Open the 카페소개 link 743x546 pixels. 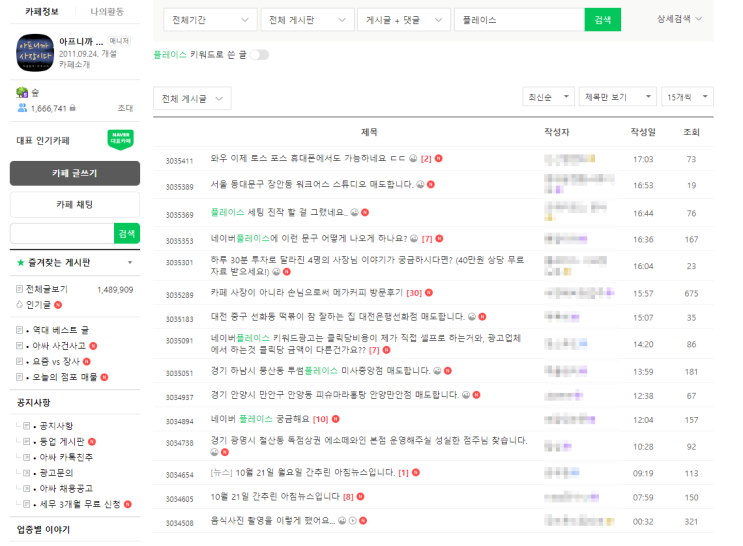pyautogui.click(x=74, y=64)
